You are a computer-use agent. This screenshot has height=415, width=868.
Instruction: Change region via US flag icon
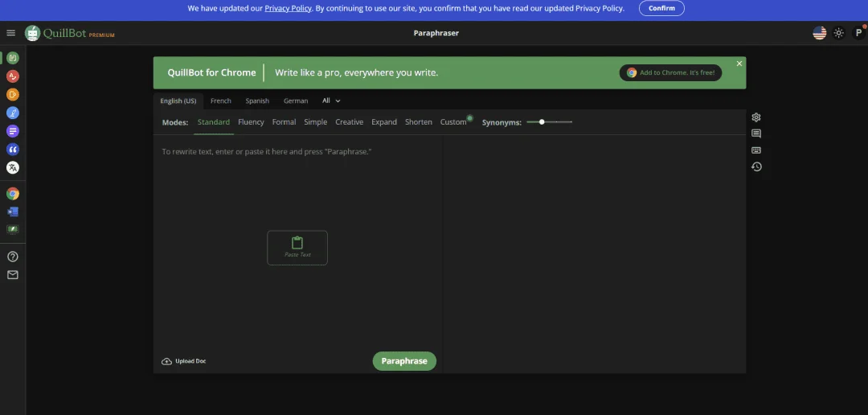point(819,33)
